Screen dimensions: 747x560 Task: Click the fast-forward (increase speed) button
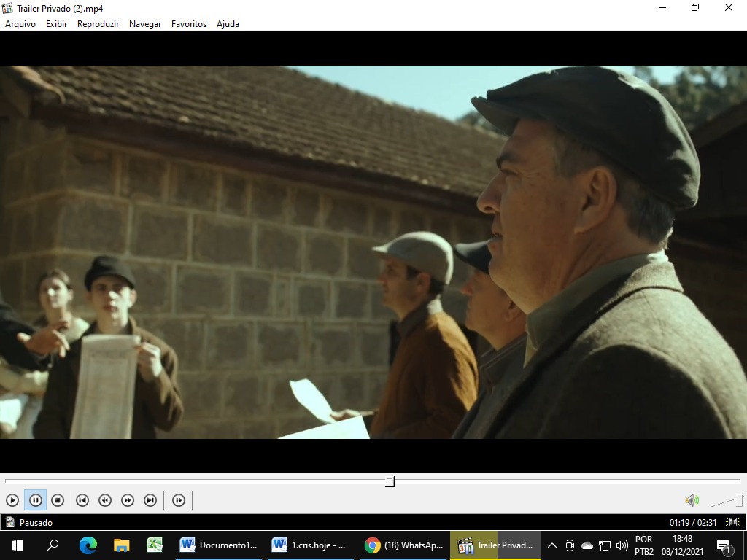128,500
